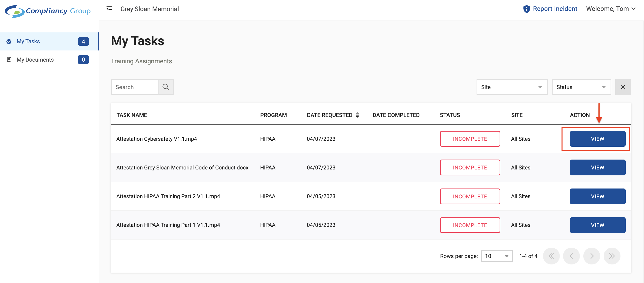The width and height of the screenshot is (644, 283).
Task: Clear filters with the X button
Action: point(623,87)
